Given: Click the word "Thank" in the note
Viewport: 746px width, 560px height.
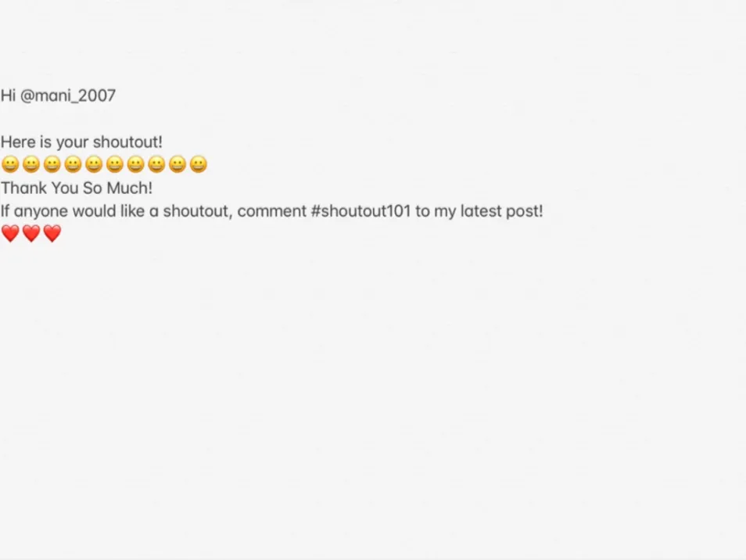Looking at the screenshot, I should (23, 188).
